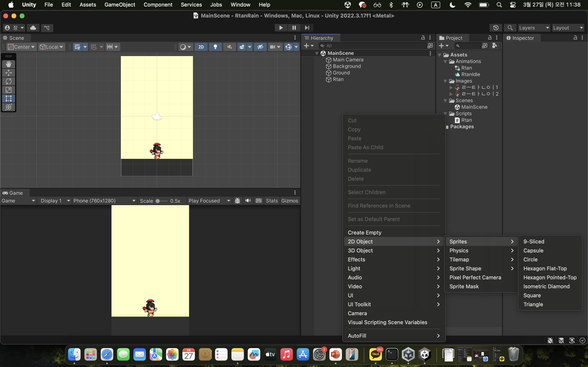Mute audio in Game view
The width and height of the screenshot is (588, 367).
click(x=248, y=201)
